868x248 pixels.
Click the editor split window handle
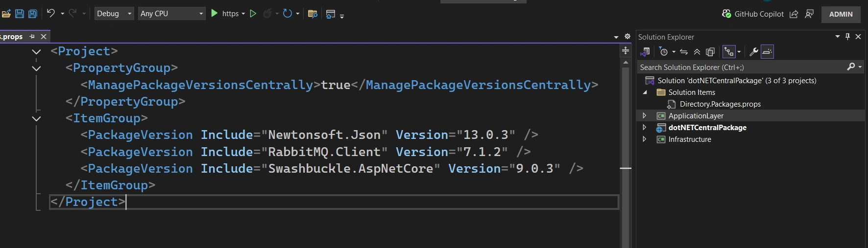click(x=626, y=51)
